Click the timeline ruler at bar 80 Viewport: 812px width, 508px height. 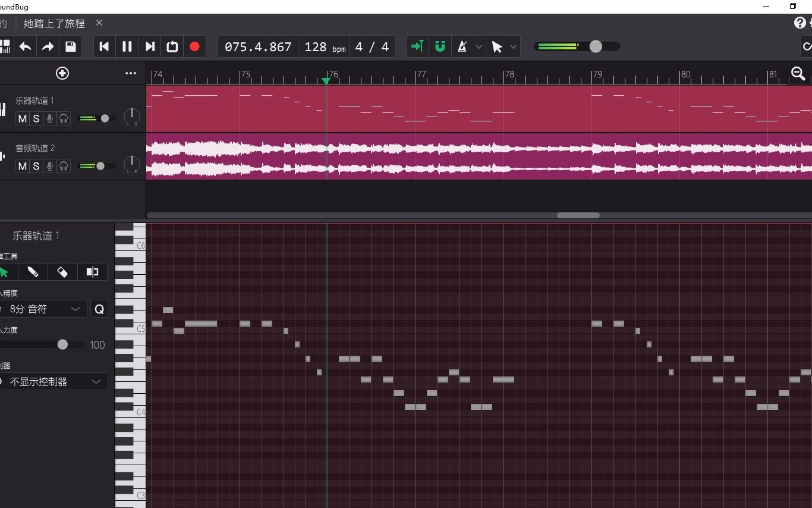click(685, 74)
